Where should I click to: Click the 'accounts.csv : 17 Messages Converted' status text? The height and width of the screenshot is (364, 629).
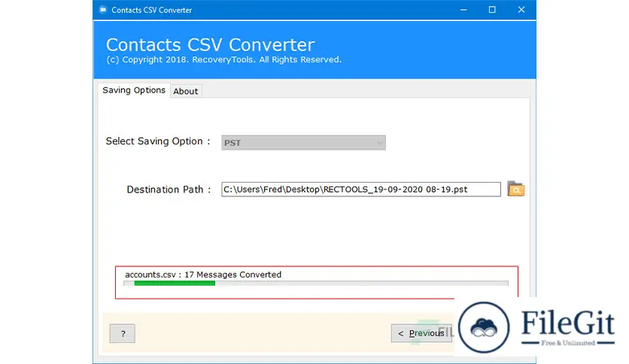tap(203, 275)
